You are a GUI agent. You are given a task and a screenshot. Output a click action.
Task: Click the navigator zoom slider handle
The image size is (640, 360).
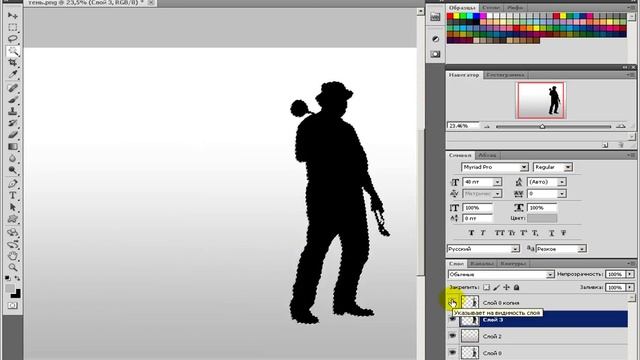[x=542, y=127]
